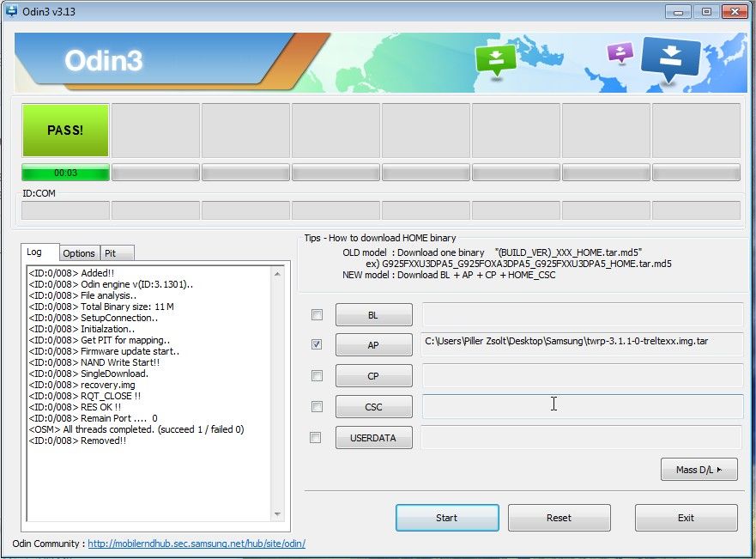Select log line 'RQT_CLOSE !!'
This screenshot has height=559, width=756.
(x=85, y=396)
